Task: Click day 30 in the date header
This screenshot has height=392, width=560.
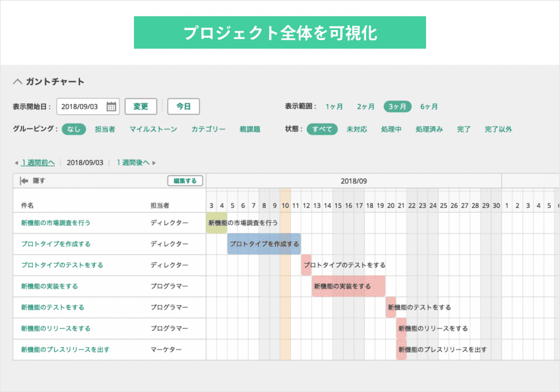Action: pyautogui.click(x=496, y=206)
